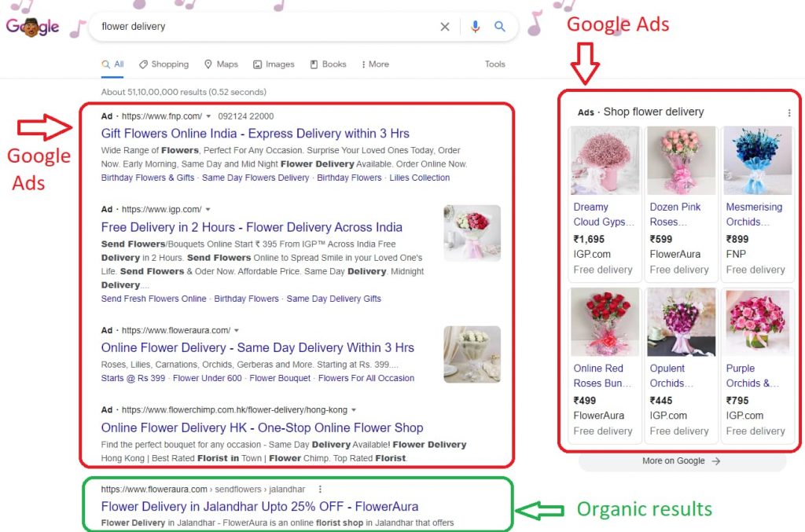Start voice search with microphone icon
This screenshot has width=805, height=532.
tap(476, 27)
